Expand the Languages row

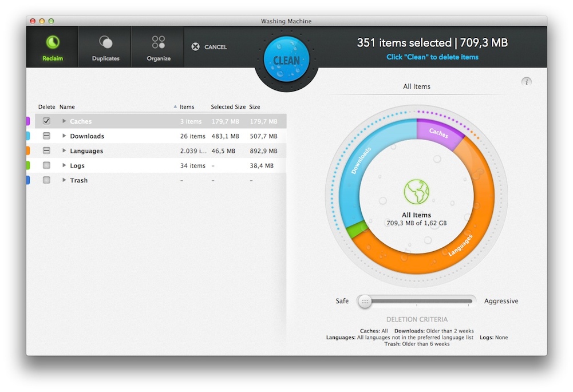point(64,151)
